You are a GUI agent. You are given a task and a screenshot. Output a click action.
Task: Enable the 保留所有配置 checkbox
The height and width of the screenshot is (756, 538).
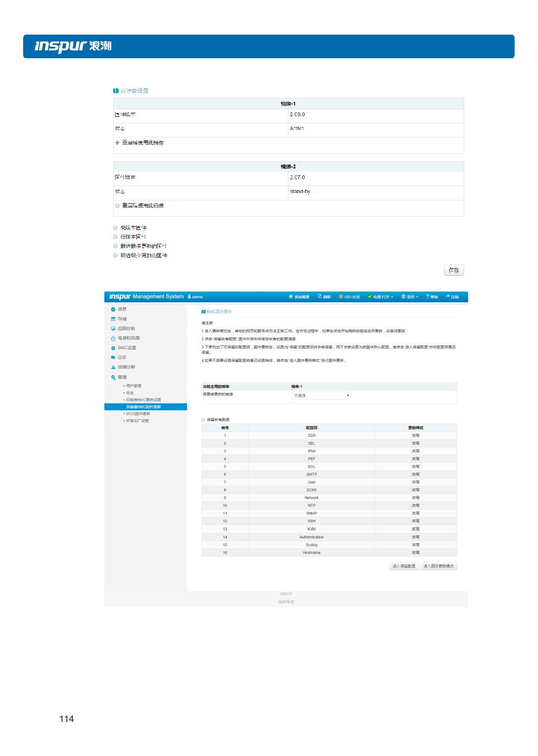pos(203,420)
